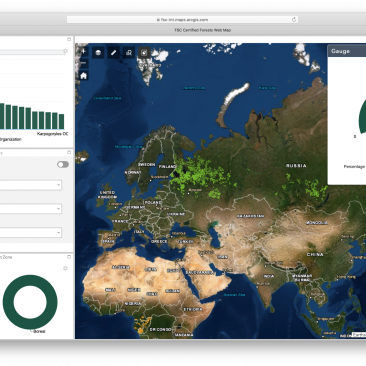Click the bar chart range slider track
This screenshot has width=366, height=366.
click(32, 52)
